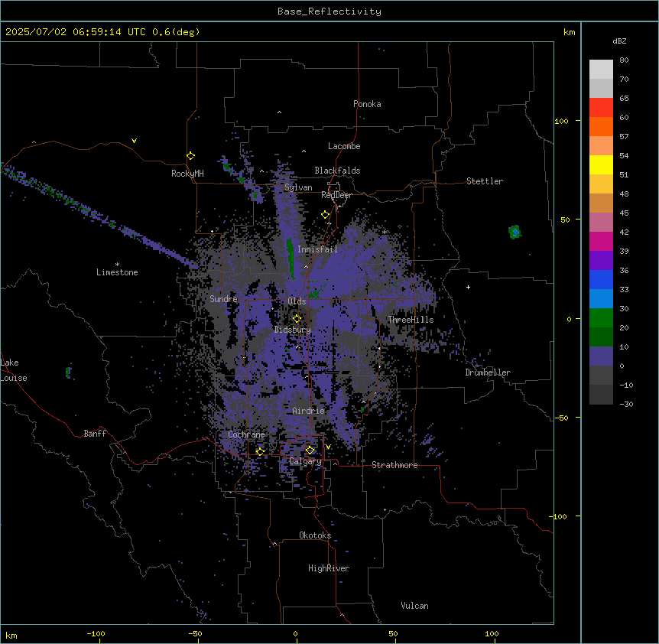The height and width of the screenshot is (644, 659).
Task: Click the ThreeHills town label
Action: [411, 320]
